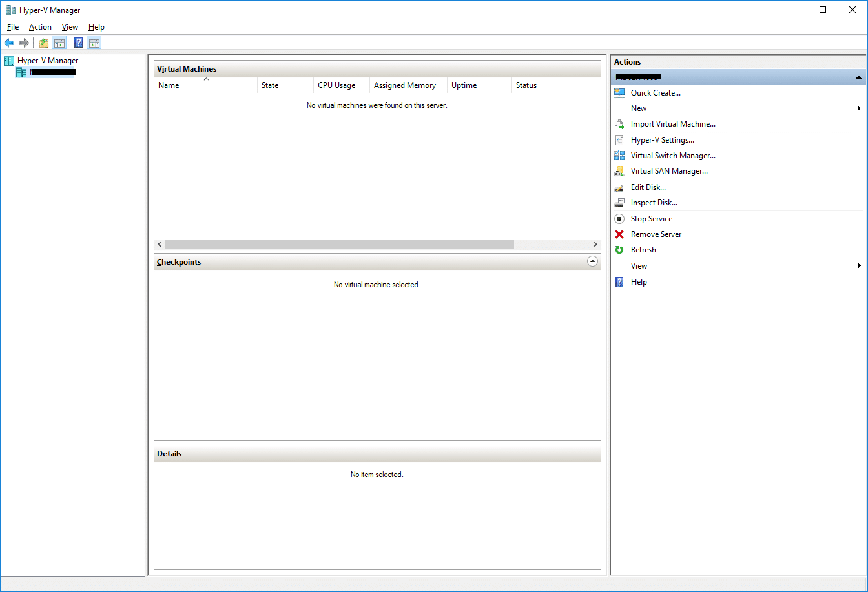Select the server node icon in the console tree

point(21,72)
